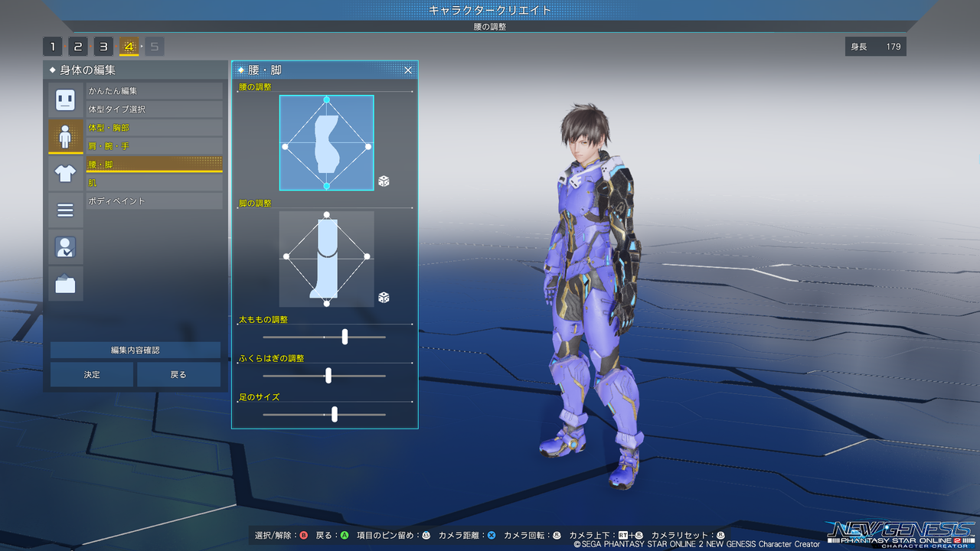Click the left handle of 脚の調整 diamond
The height and width of the screenshot is (551, 980).
tap(285, 256)
